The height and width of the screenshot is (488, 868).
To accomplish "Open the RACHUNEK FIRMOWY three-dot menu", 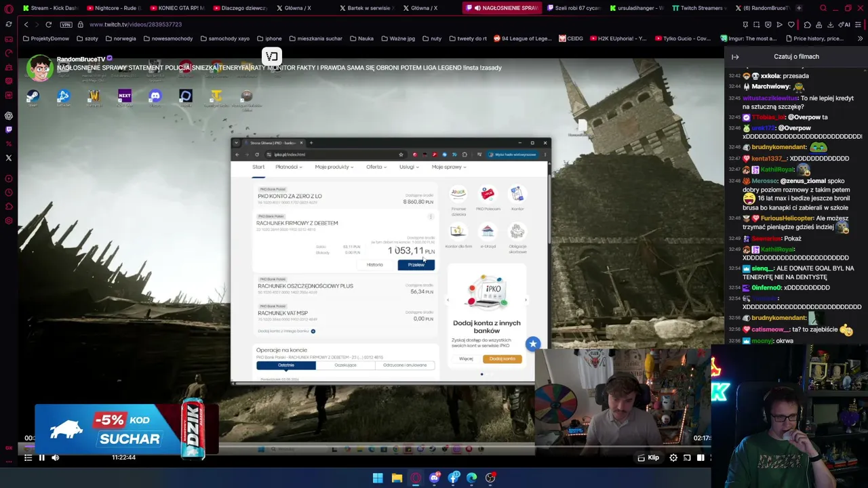I will [431, 217].
